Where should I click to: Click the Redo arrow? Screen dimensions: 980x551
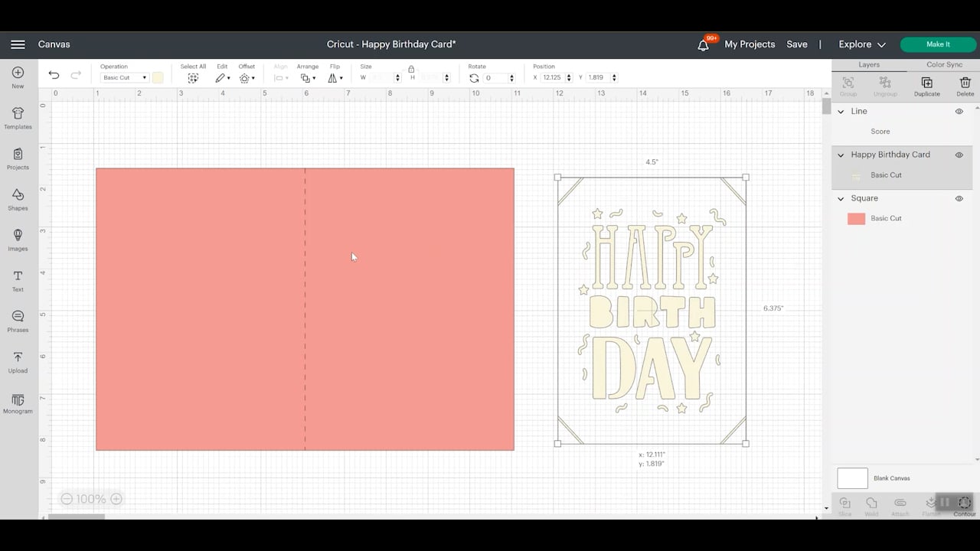point(76,75)
